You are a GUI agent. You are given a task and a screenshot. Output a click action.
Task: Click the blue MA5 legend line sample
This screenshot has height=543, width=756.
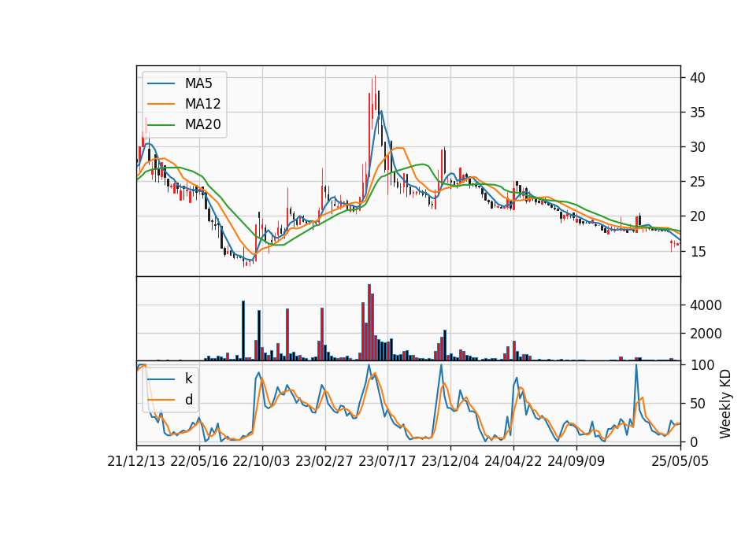(x=161, y=83)
